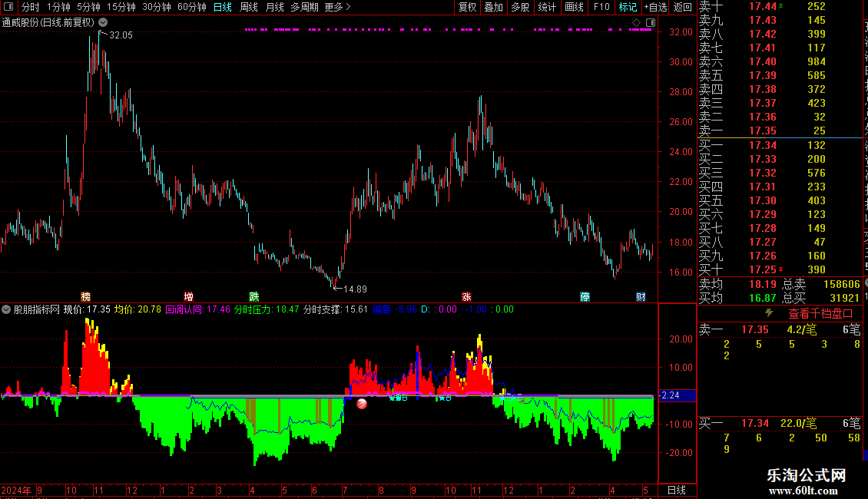868x499 pixels.
Task: Open F10 company information
Action: [x=601, y=7]
